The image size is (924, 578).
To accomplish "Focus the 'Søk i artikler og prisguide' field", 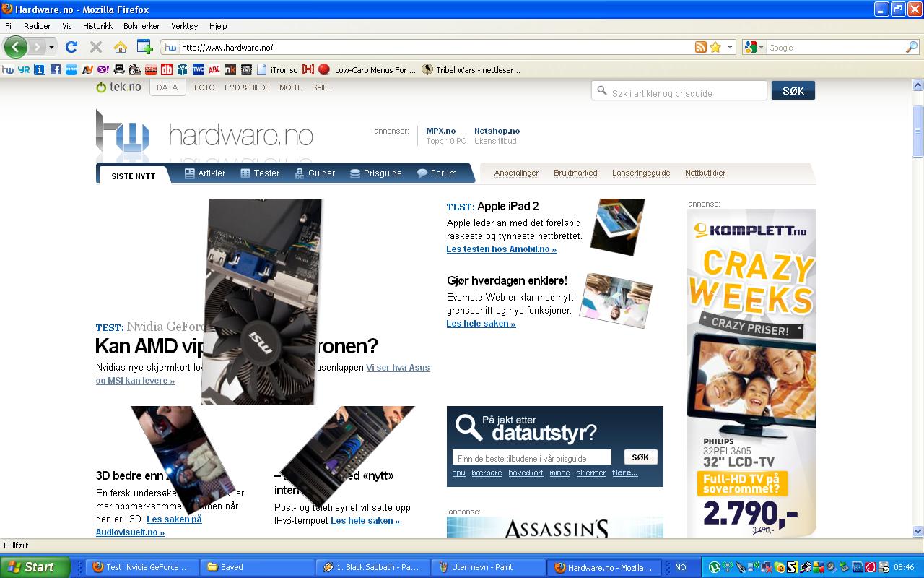I will point(679,91).
